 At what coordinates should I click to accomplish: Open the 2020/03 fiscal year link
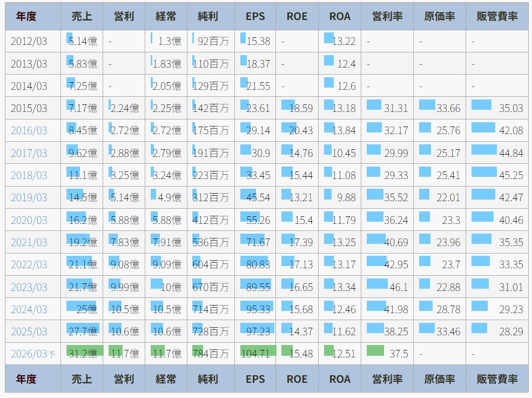click(29, 220)
